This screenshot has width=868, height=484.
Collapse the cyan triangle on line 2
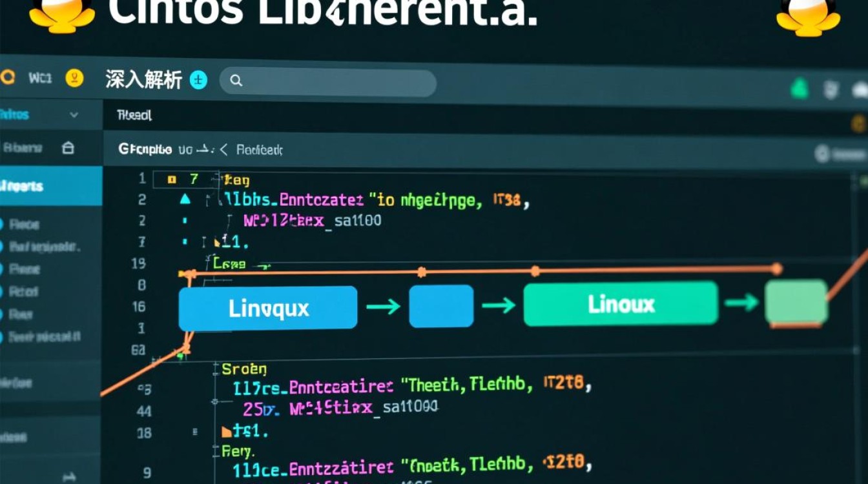(x=185, y=200)
